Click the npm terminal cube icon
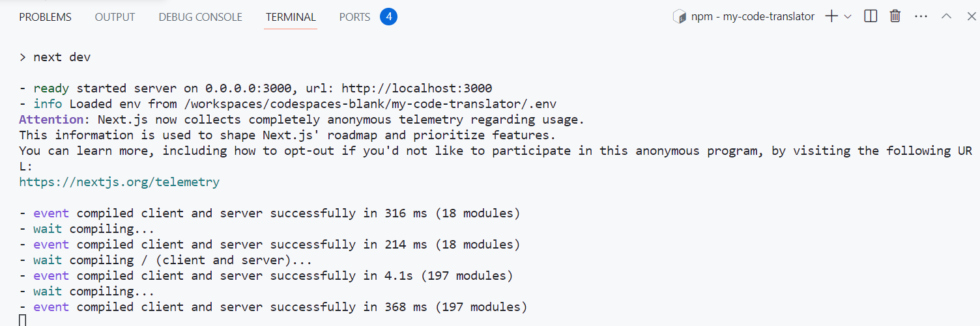Image resolution: width=980 pixels, height=326 pixels. point(680,17)
